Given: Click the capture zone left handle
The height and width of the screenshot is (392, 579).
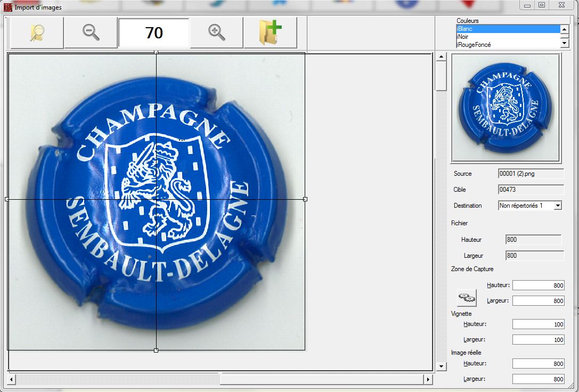Looking at the screenshot, I should [x=7, y=199].
